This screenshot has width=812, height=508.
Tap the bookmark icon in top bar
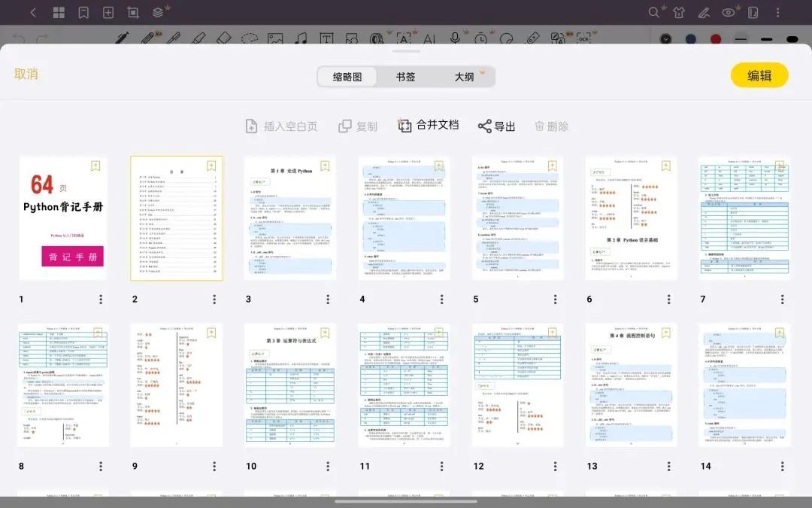point(83,13)
